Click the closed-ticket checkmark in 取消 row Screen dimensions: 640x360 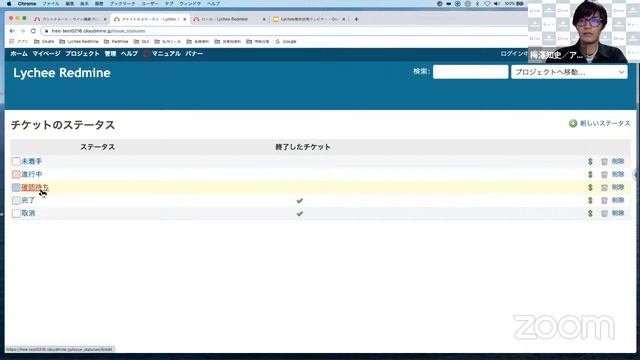(x=300, y=213)
